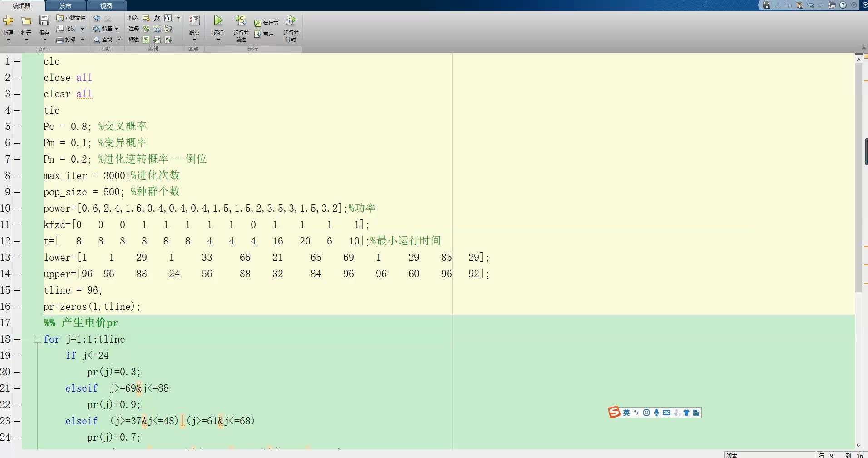Screen dimensions: 868x458
Task: Click 查找文件 (Find Files) in the ribbon
Action: pos(71,18)
